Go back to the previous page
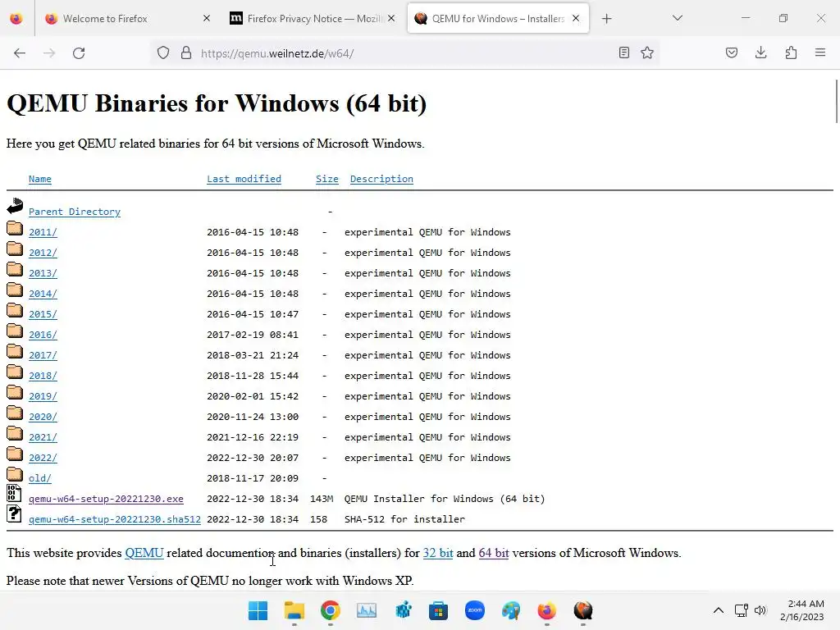This screenshot has height=630, width=840. click(x=20, y=53)
